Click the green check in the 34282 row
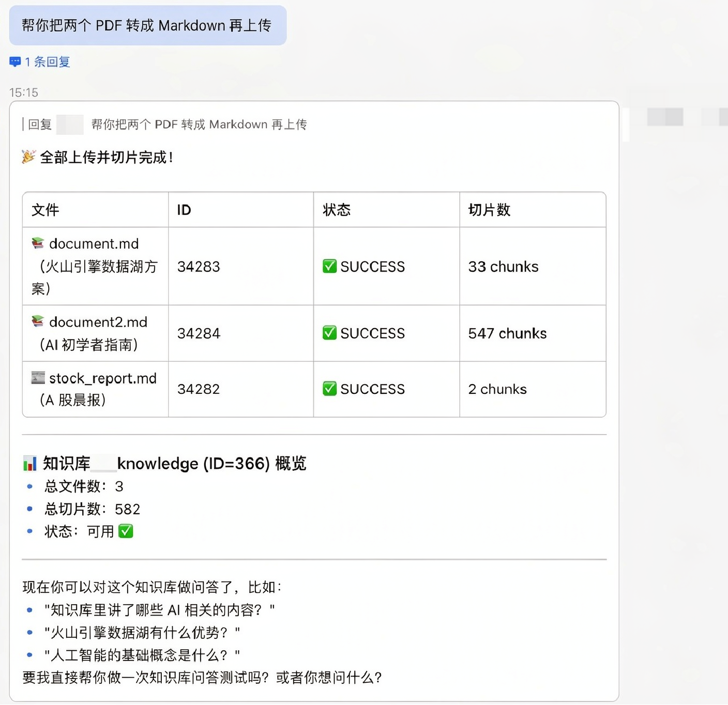Viewport: 728px width, 705px height. [329, 389]
